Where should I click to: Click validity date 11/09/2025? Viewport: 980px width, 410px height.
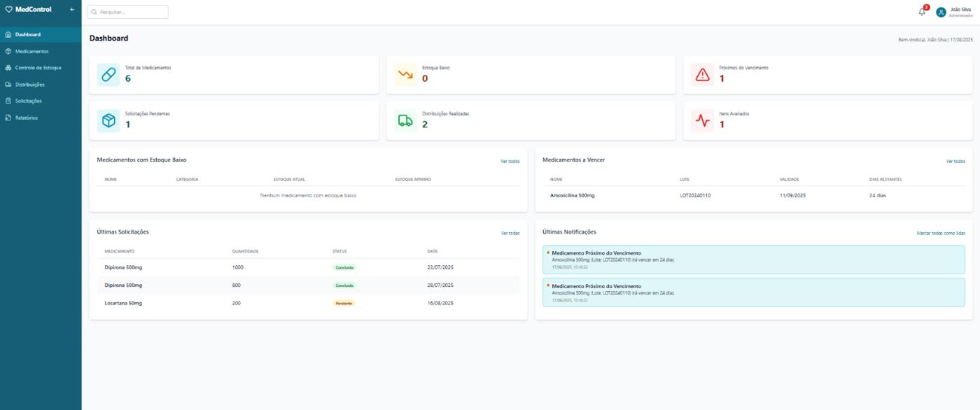[792, 195]
